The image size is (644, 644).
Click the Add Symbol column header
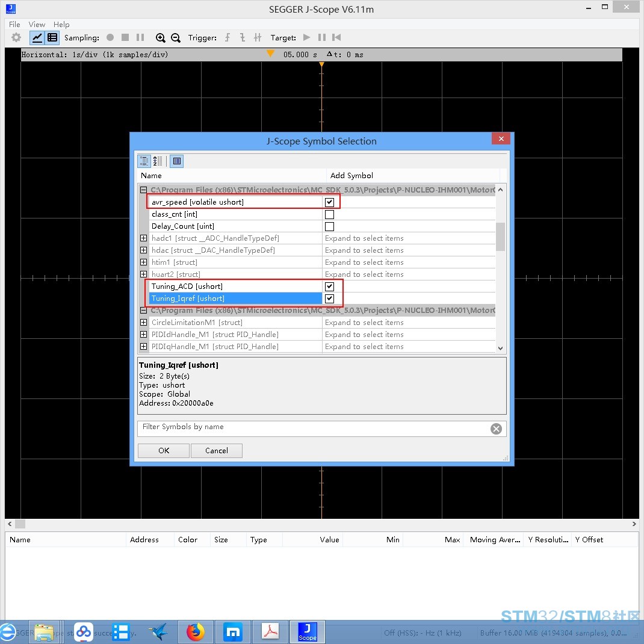click(x=413, y=175)
